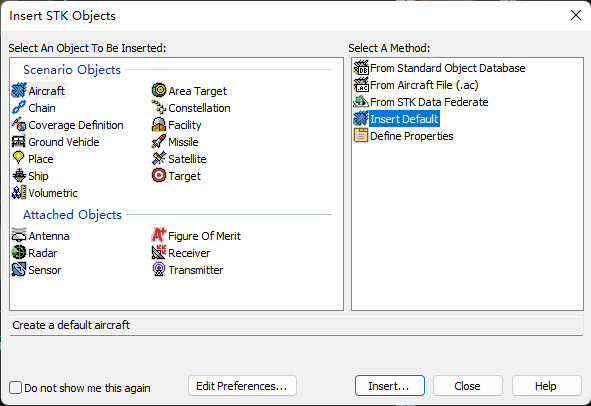Click the Insert Default method icon
This screenshot has width=591, height=406.
pyautogui.click(x=361, y=119)
